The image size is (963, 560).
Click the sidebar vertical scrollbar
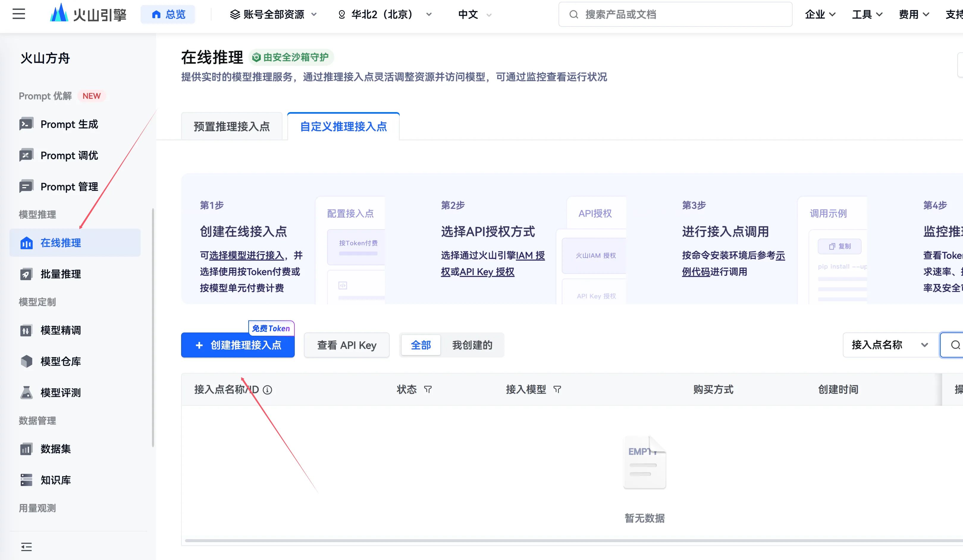tap(153, 328)
